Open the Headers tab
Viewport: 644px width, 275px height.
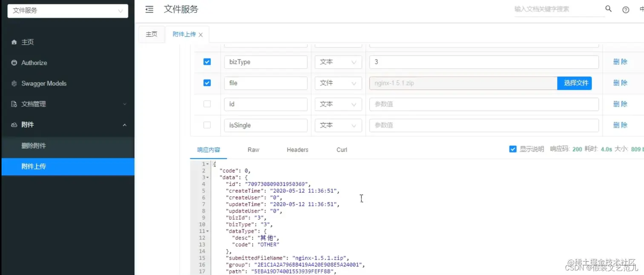click(297, 150)
